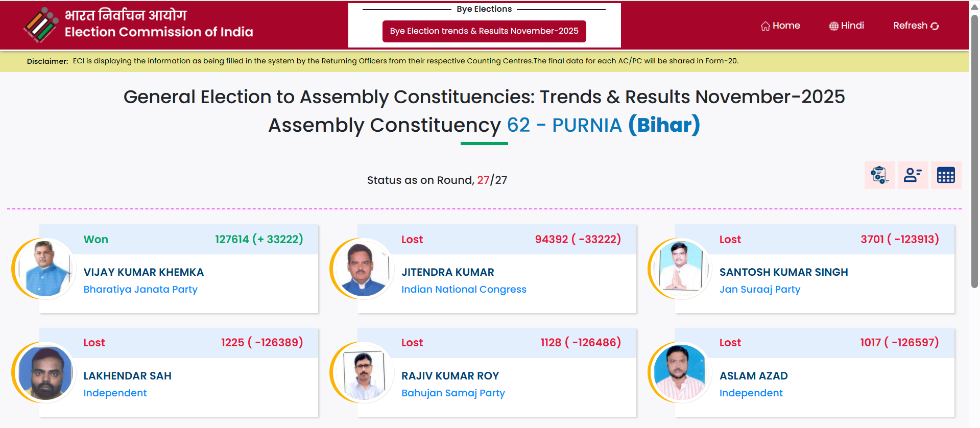Image resolution: width=980 pixels, height=428 pixels.
Task: Click Jitendra Kumar's candidate photo
Action: [x=364, y=269]
